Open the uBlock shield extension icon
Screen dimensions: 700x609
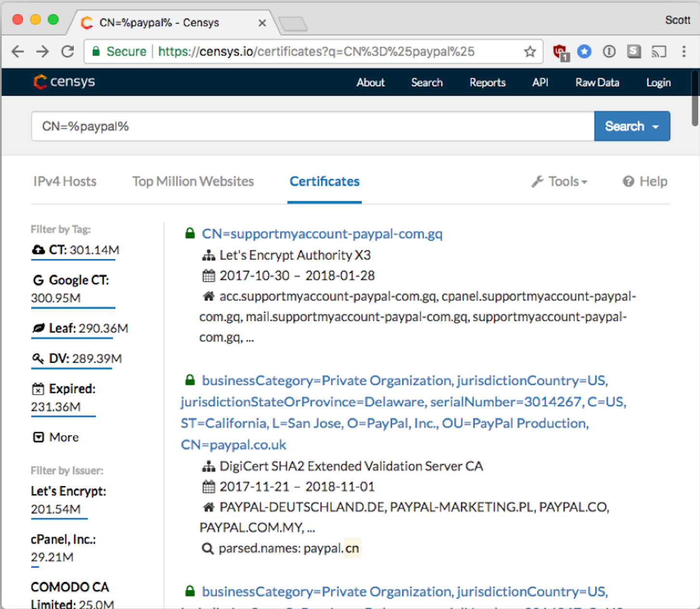pos(561,52)
